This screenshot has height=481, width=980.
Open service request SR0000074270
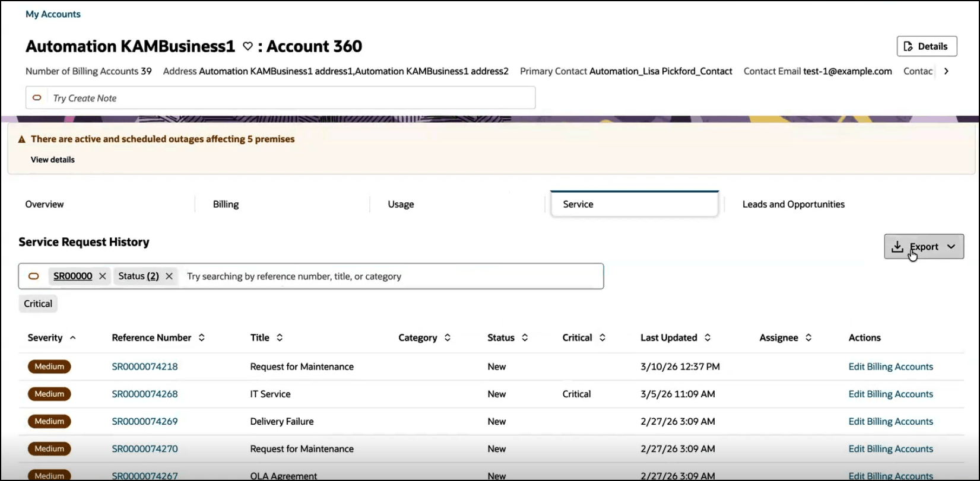[145, 449]
